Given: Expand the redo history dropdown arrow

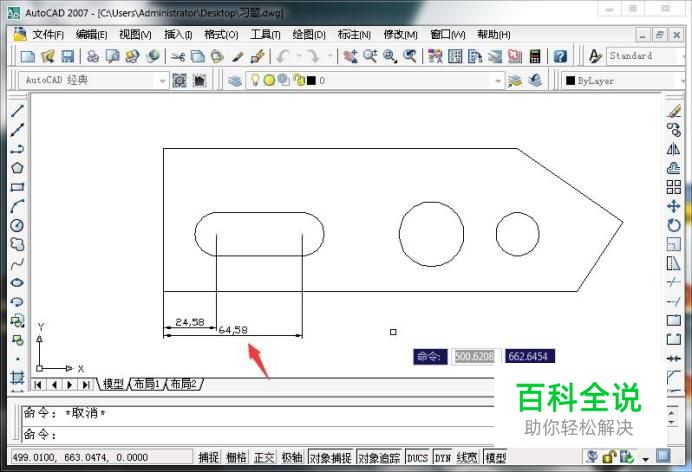Looking at the screenshot, I should point(330,56).
